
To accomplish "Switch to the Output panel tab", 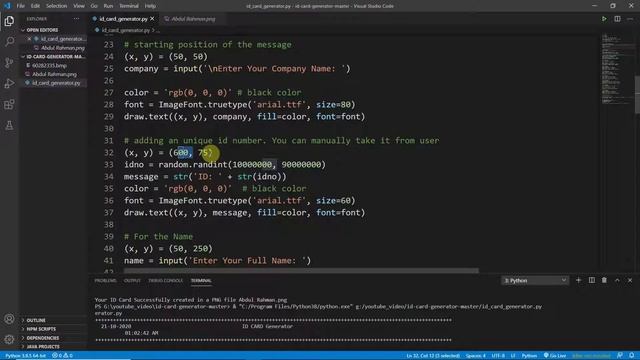I will [132, 281].
